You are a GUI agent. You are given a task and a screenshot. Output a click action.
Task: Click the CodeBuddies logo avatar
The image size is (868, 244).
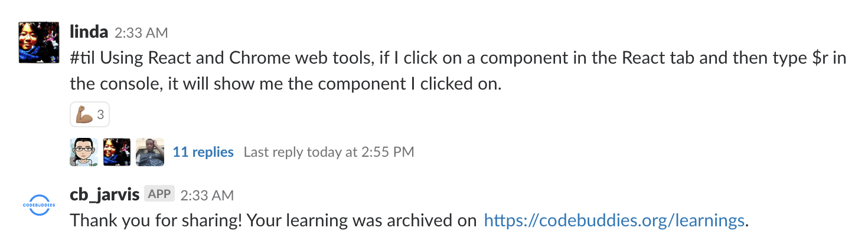pos(39,205)
